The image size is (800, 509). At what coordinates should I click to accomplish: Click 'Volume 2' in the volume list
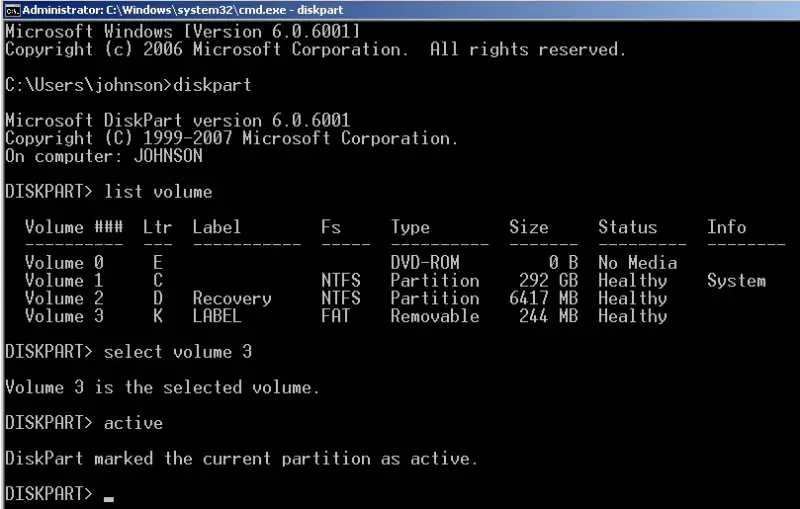(x=64, y=298)
